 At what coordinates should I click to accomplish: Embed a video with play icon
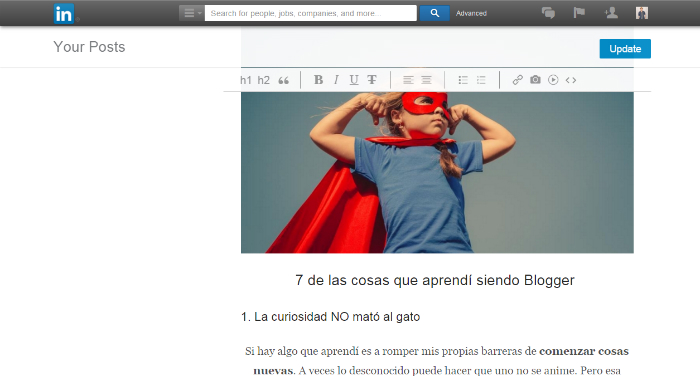(x=553, y=80)
